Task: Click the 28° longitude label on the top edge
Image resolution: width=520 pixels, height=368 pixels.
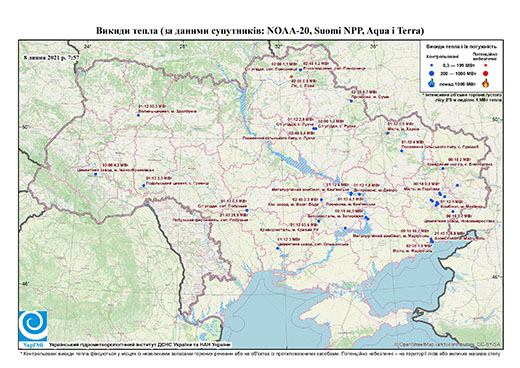Action: (x=183, y=46)
